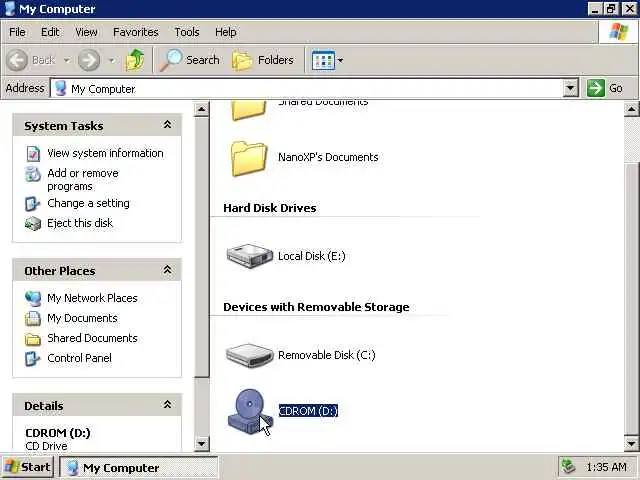This screenshot has width=640, height=480.
Task: Click the Eject this disk link
Action: tap(80, 223)
